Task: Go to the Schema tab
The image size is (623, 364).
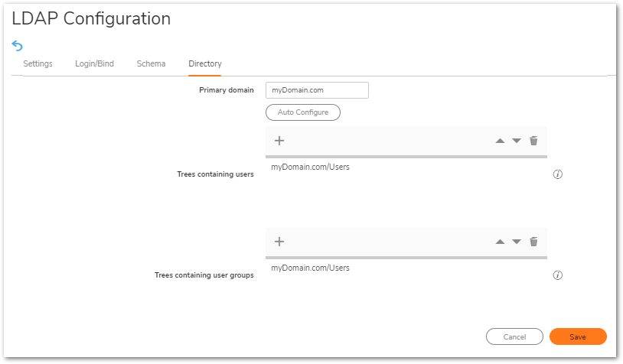Action: click(x=151, y=64)
